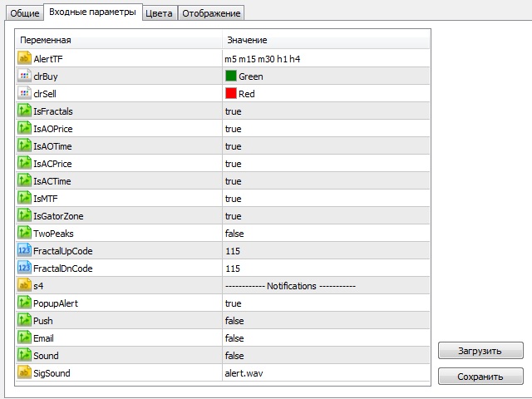Click the Переменная column header
This screenshot has height=399, width=532.
pos(119,40)
